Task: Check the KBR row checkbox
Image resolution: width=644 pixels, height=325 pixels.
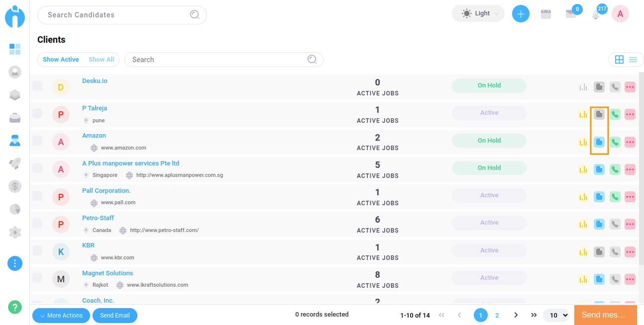Action: point(37,250)
